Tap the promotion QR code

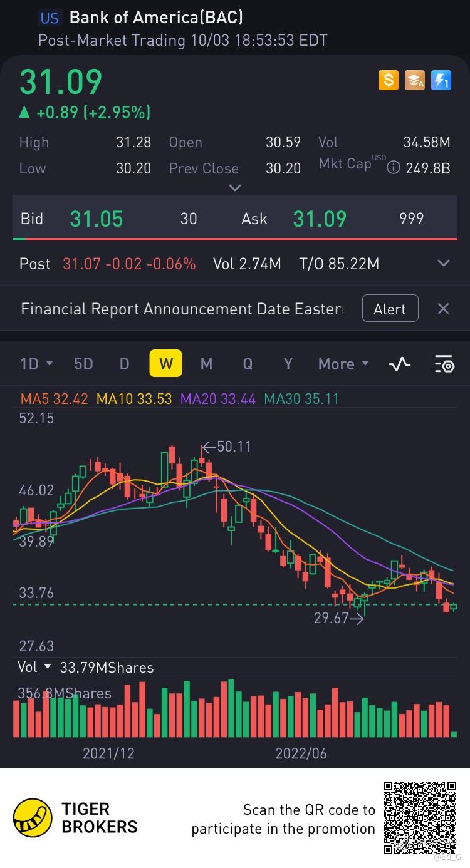coord(420,817)
